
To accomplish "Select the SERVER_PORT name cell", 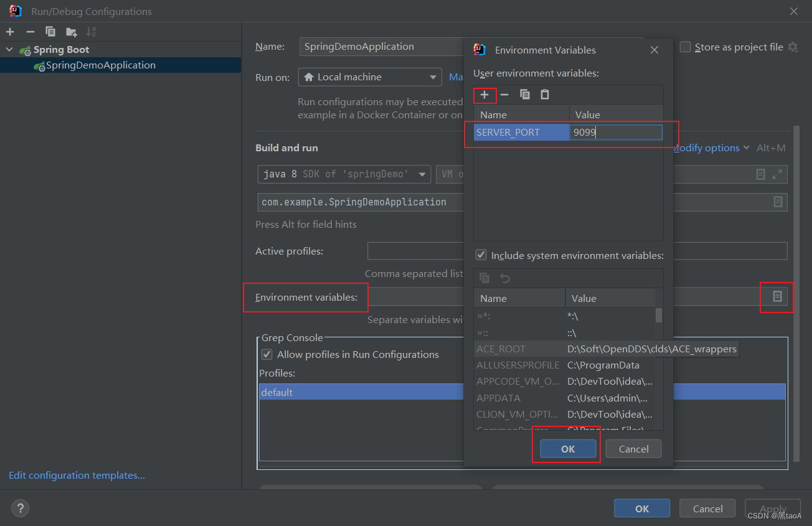I will click(522, 132).
